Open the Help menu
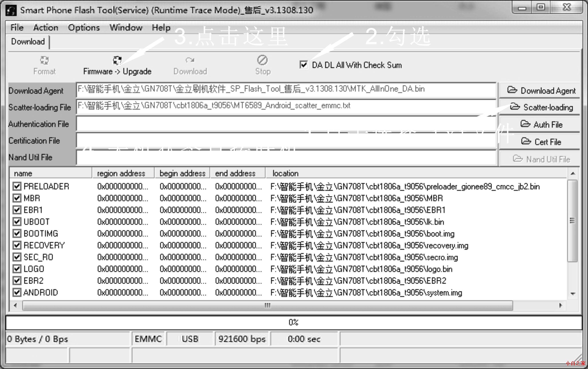 pyautogui.click(x=161, y=28)
